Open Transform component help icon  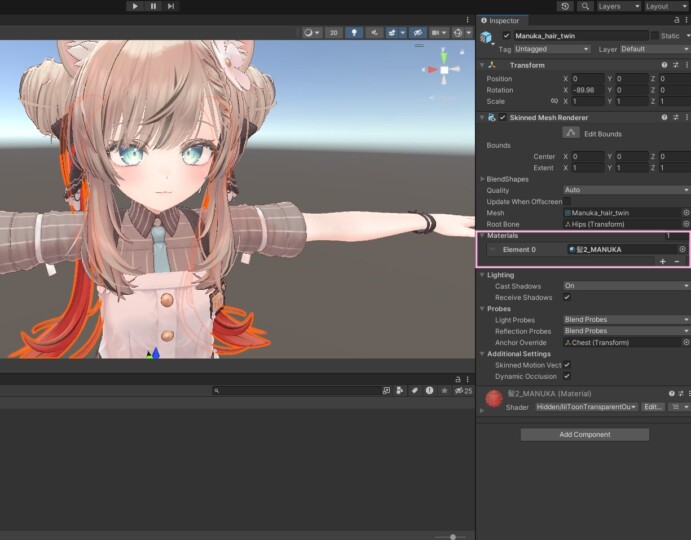664,65
